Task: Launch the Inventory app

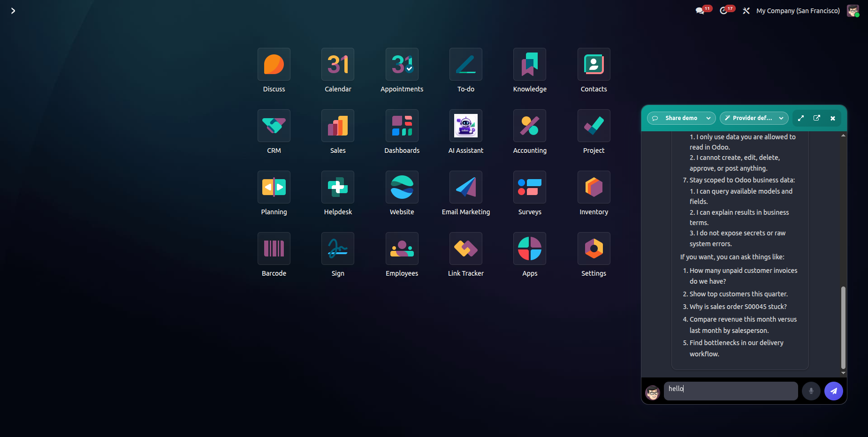Action: click(x=594, y=187)
